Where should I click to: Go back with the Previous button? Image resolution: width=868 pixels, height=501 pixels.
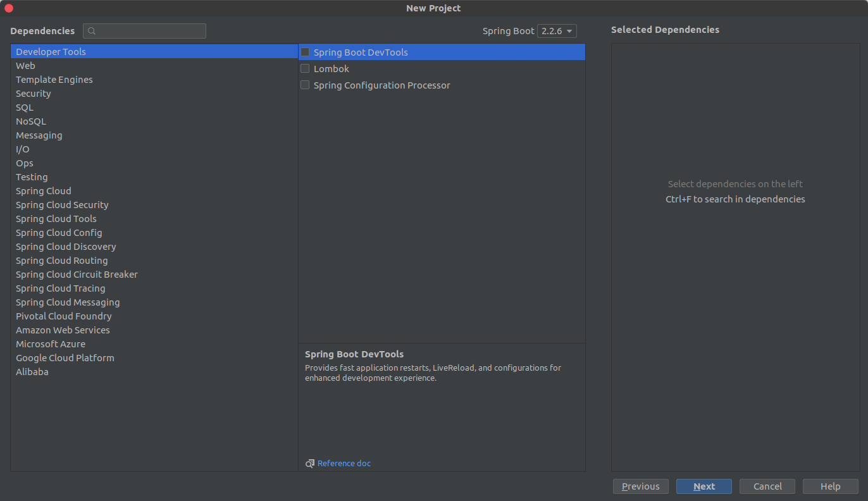coord(641,486)
